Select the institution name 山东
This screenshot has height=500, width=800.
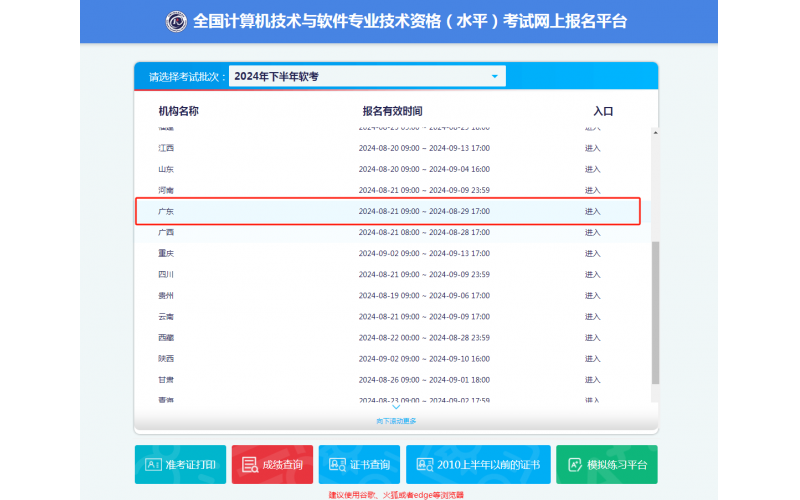coord(166,169)
